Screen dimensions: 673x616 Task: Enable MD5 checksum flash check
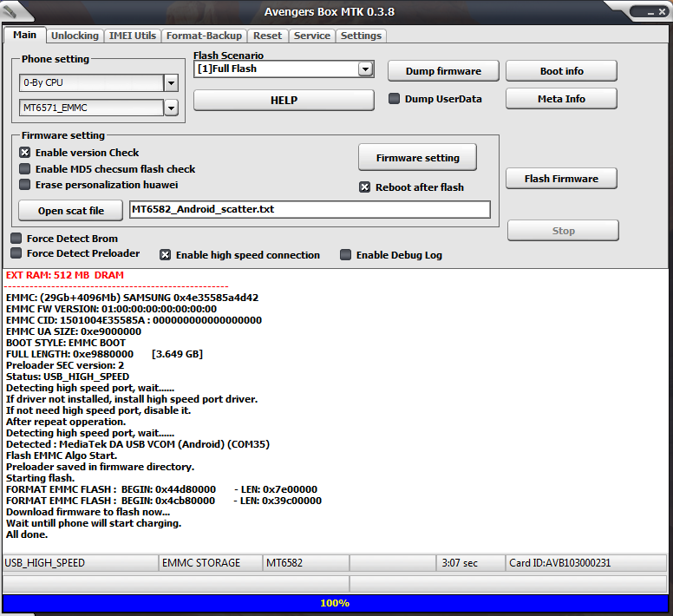(x=25, y=168)
